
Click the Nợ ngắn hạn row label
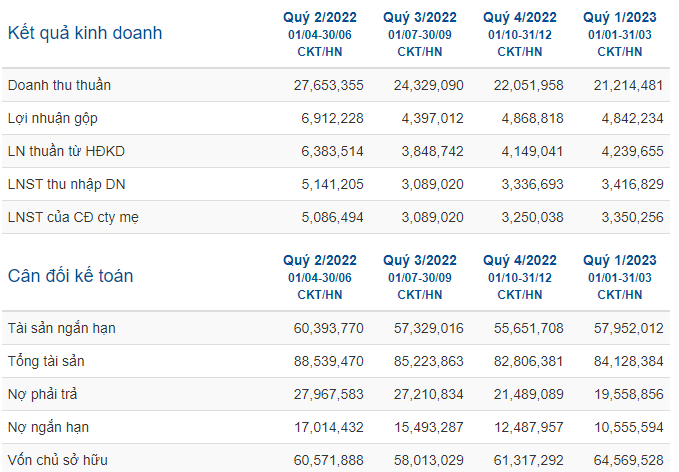pos(48,427)
